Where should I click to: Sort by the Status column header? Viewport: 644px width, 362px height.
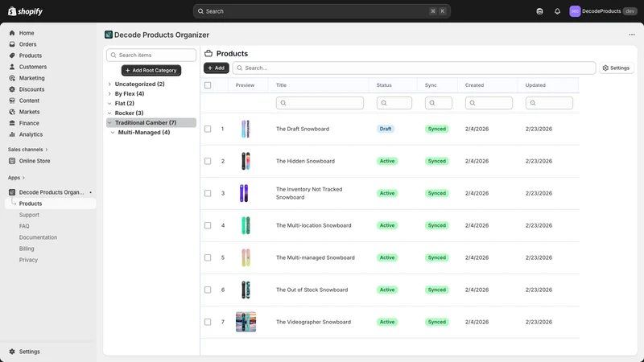pos(384,85)
